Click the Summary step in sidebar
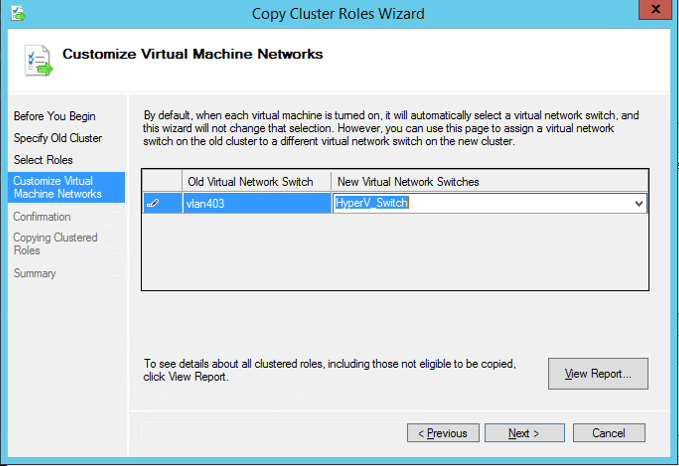The width and height of the screenshot is (679, 466). point(35,273)
